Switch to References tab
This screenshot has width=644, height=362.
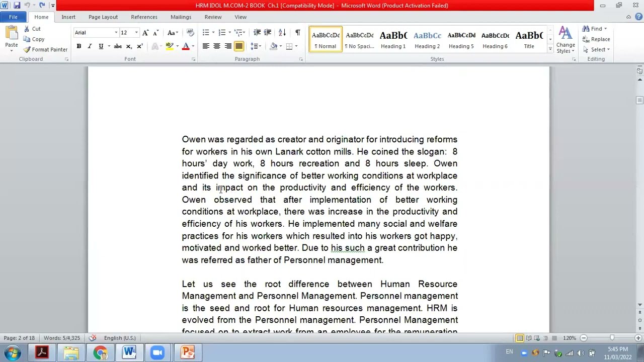coord(144,17)
